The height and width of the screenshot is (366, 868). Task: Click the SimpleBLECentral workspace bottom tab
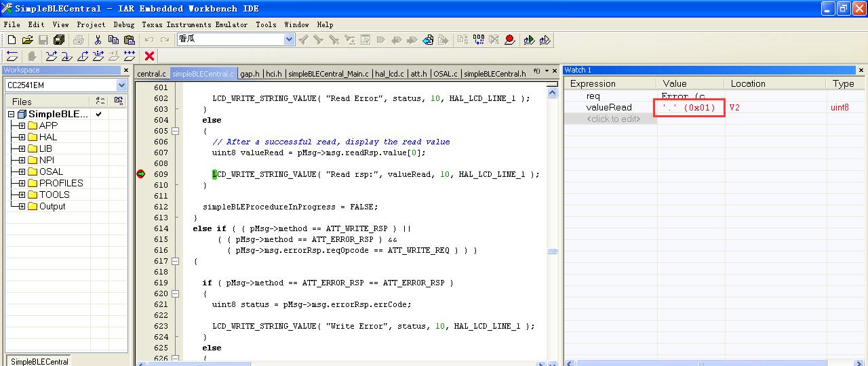tap(39, 361)
